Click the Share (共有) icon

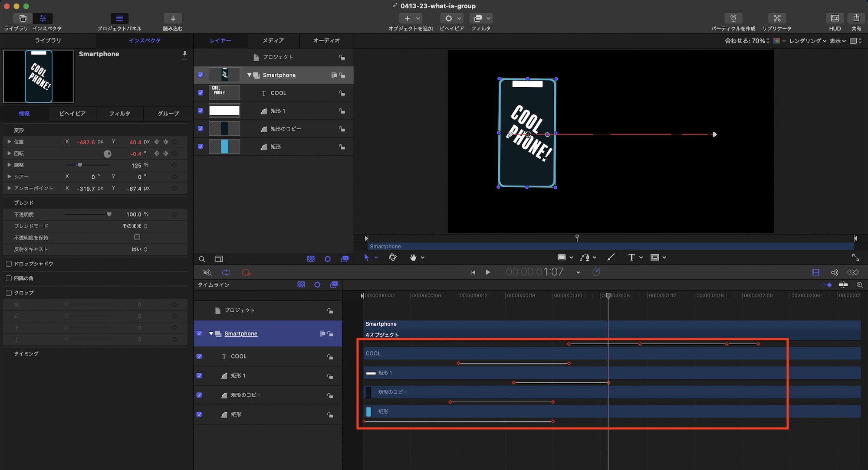tap(856, 18)
